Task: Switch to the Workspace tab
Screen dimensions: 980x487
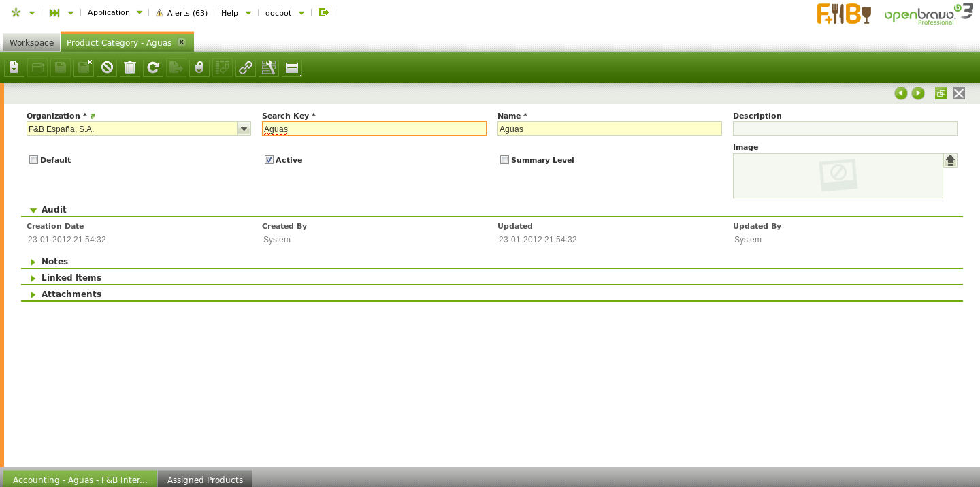Action: click(31, 43)
